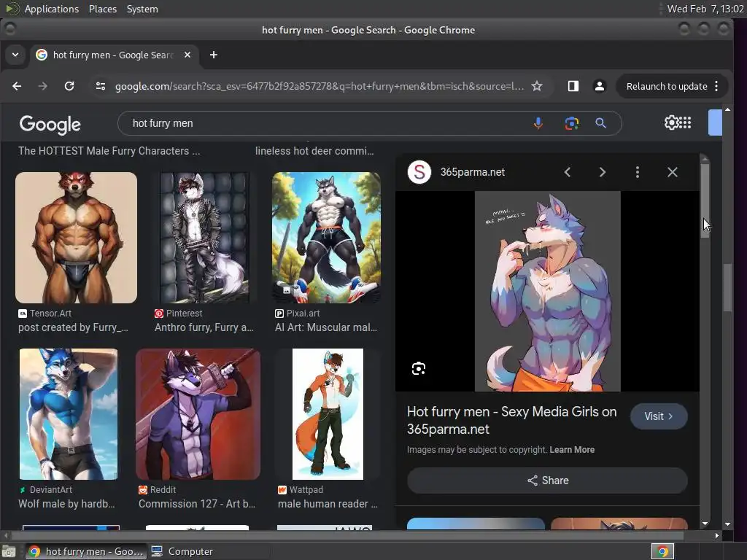Show next image in preview panel
Image resolution: width=747 pixels, height=560 pixels.
(x=602, y=172)
